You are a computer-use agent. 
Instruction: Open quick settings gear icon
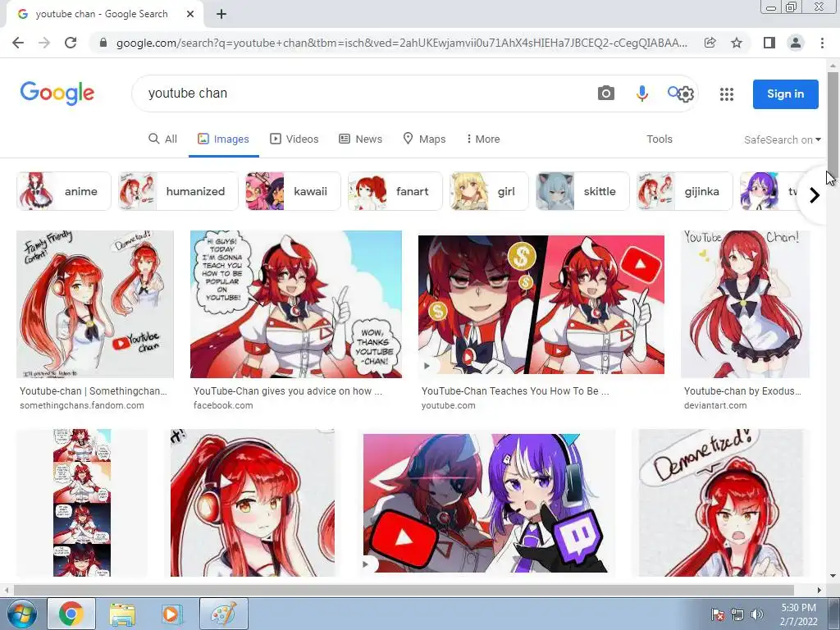686,94
